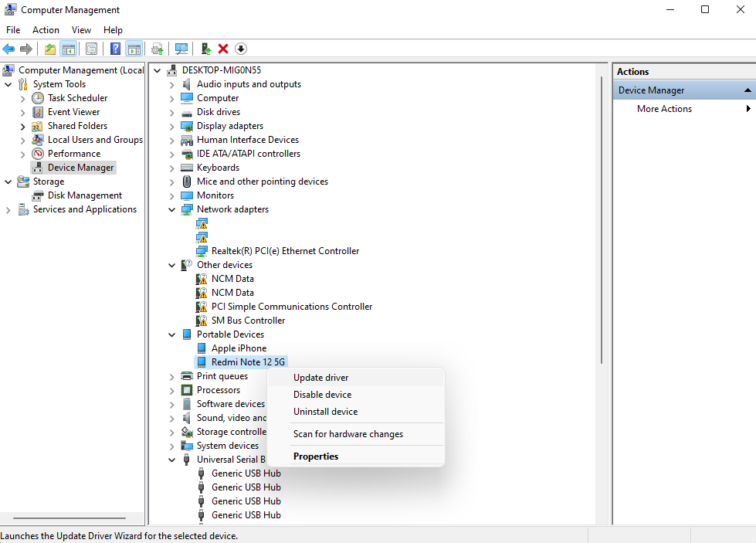
Task: Select the Performance gauge icon
Action: [38, 154]
